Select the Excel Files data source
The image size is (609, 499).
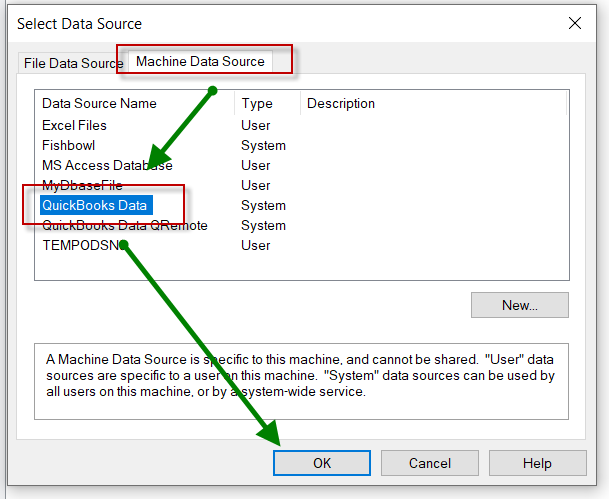(x=74, y=125)
